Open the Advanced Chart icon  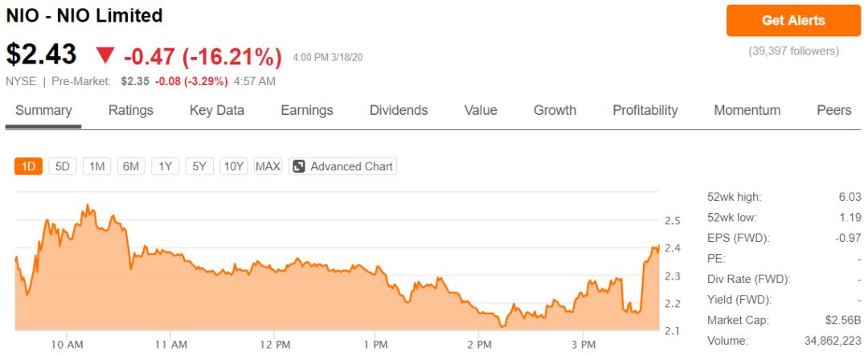pos(299,166)
